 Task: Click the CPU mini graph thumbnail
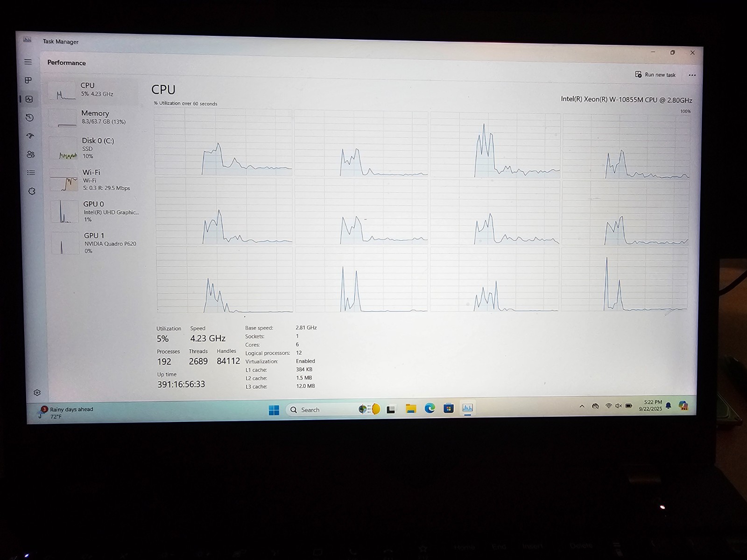(x=62, y=91)
